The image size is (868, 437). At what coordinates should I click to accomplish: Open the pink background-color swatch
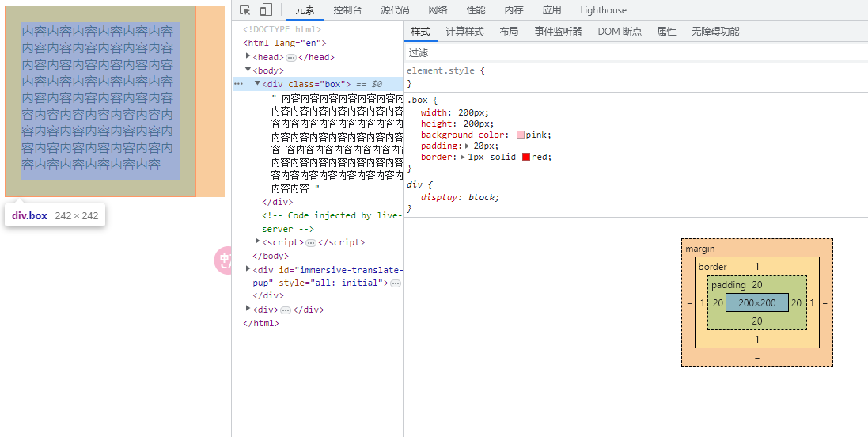[x=521, y=135]
